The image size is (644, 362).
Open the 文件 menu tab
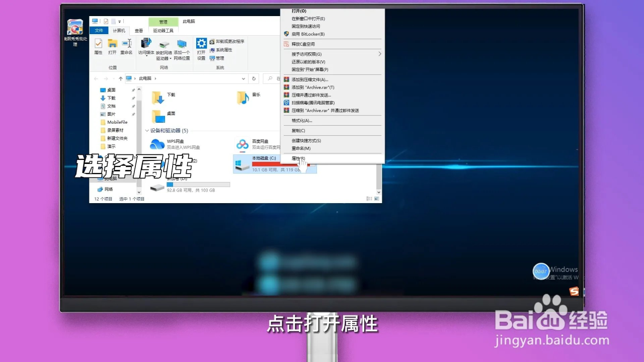99,31
